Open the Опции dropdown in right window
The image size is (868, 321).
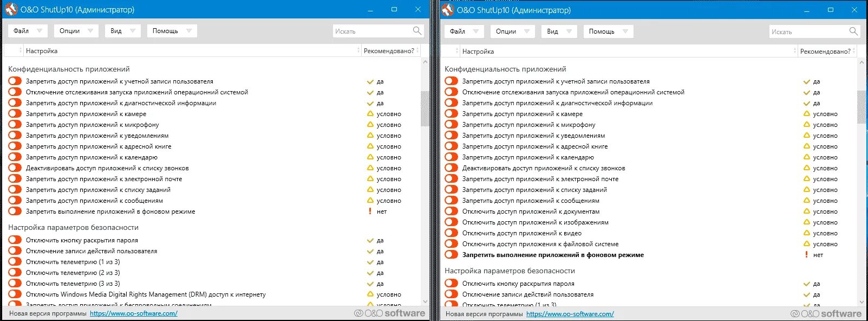click(x=512, y=31)
